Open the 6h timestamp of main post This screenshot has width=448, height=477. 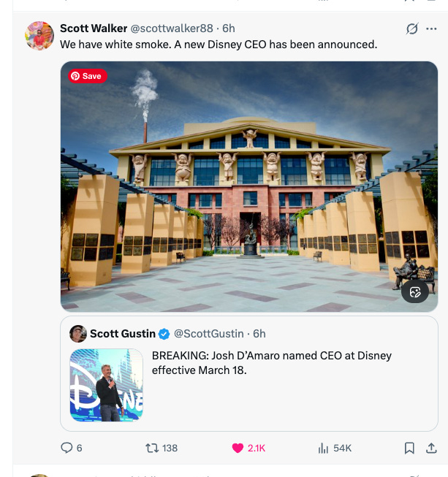[x=229, y=28]
